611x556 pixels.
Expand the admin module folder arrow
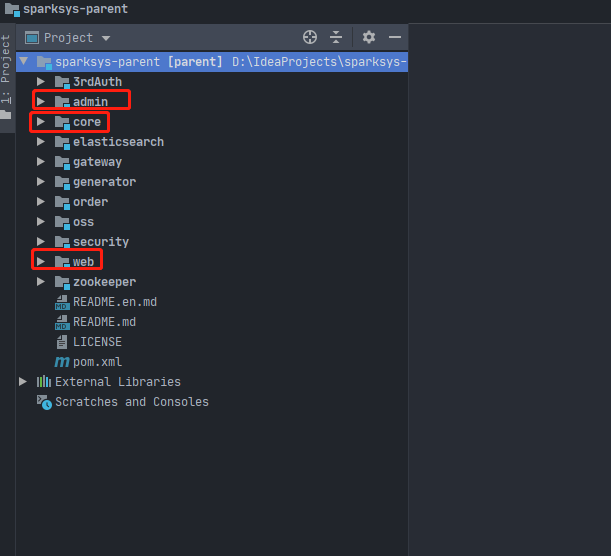41,102
